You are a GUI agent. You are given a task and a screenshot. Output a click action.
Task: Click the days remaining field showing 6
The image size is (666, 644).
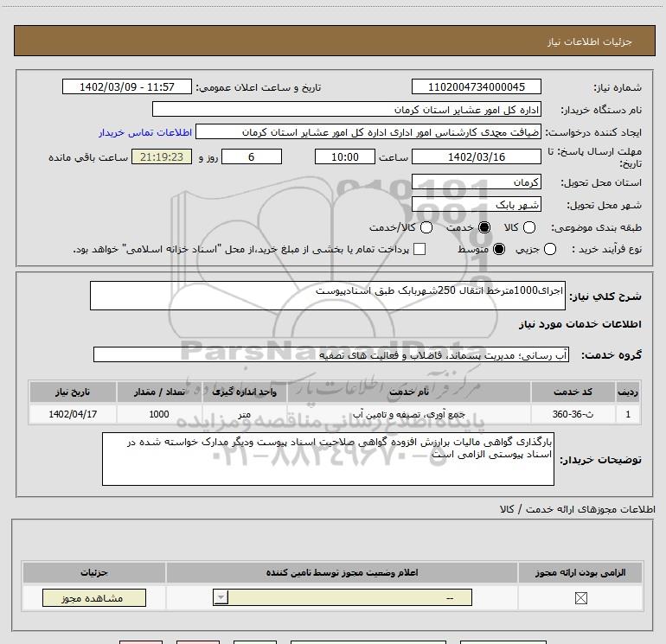point(252,156)
